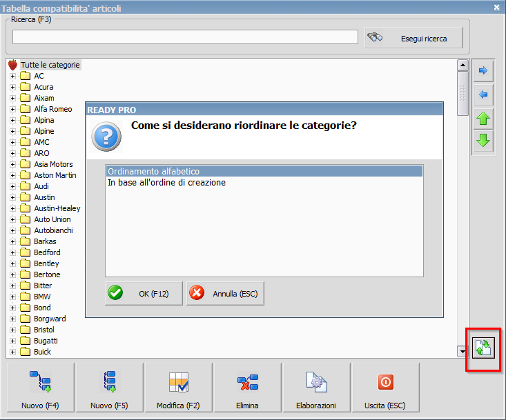This screenshot has width=506, height=420.
Task: Click the AC folder icon
Action: (x=25, y=76)
